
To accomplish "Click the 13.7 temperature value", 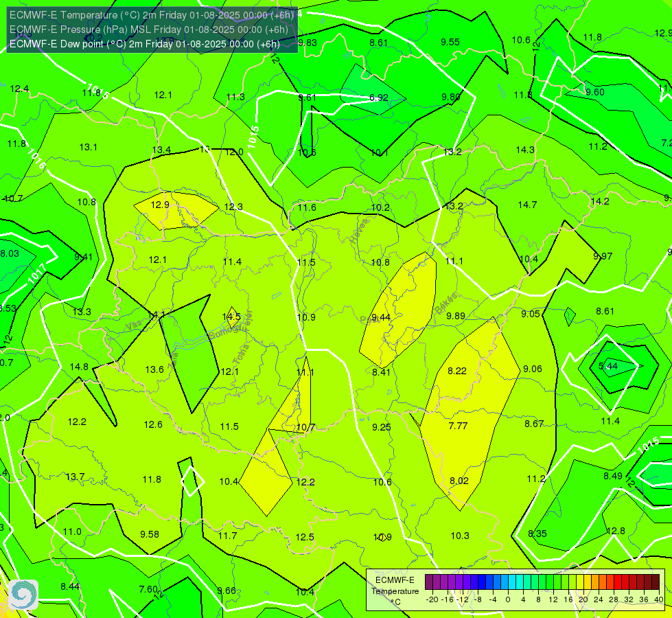I will pyautogui.click(x=75, y=477).
